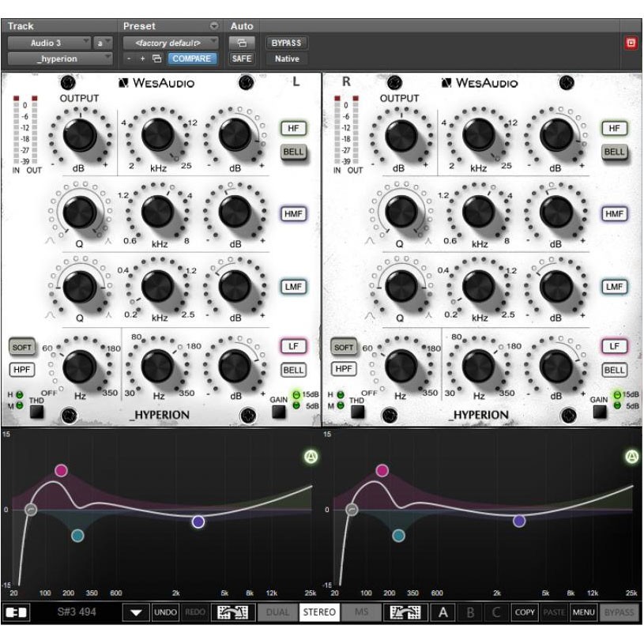The height and width of the screenshot is (644, 644).
Task: Expand the arrow next to S#3 494
Action: click(137, 611)
